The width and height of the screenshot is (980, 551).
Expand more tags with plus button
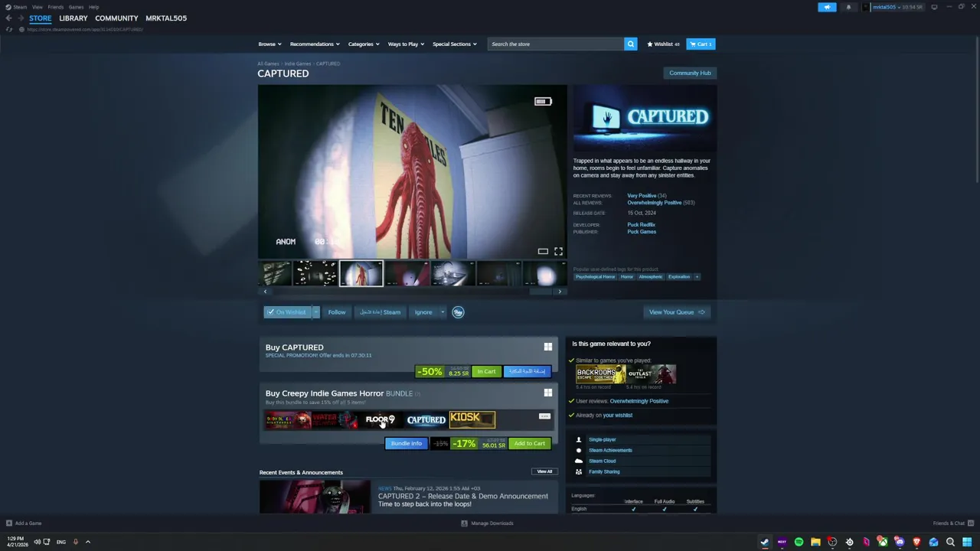click(696, 276)
